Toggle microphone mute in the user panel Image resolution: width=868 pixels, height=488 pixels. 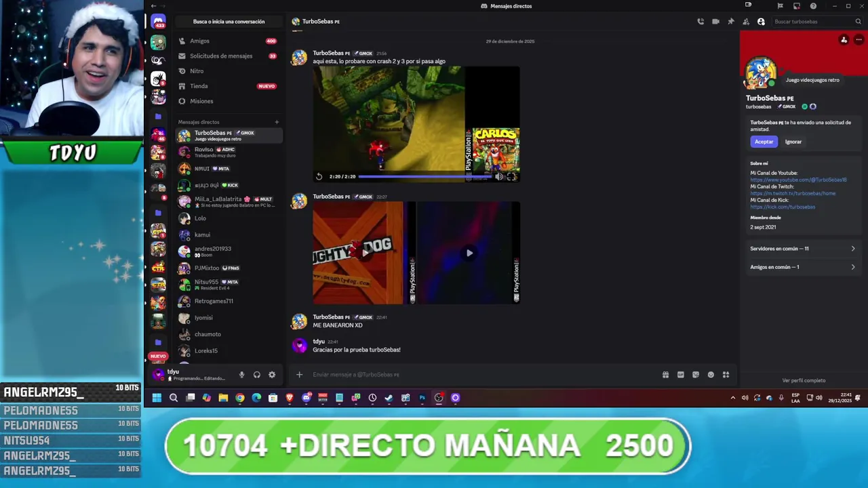(241, 375)
